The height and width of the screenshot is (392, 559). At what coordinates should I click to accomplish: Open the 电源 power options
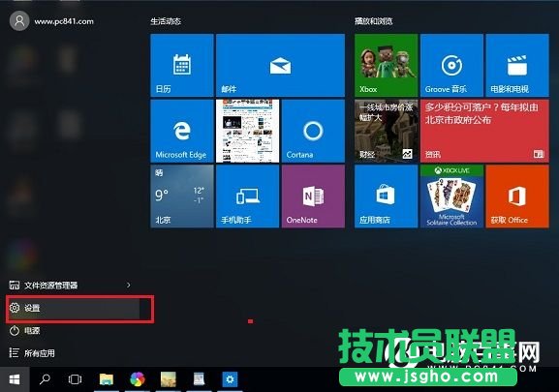pyautogui.click(x=24, y=331)
